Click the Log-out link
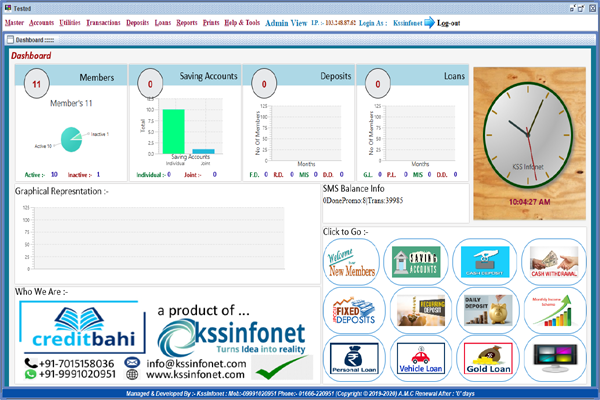 [448, 23]
